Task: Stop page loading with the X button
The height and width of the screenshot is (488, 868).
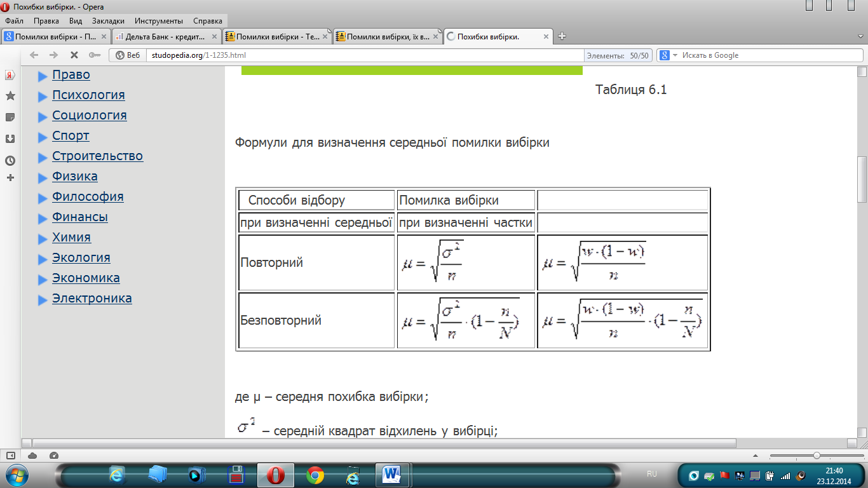Action: [x=74, y=55]
